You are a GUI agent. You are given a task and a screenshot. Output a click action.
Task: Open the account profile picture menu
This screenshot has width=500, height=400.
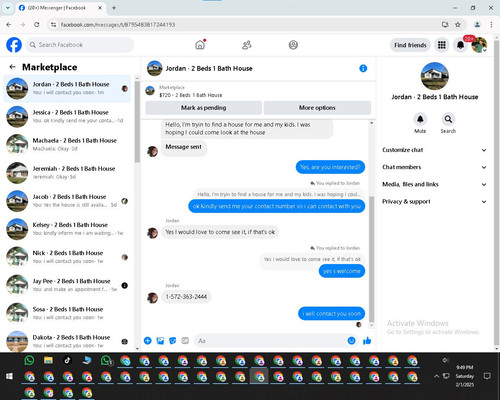tap(479, 45)
